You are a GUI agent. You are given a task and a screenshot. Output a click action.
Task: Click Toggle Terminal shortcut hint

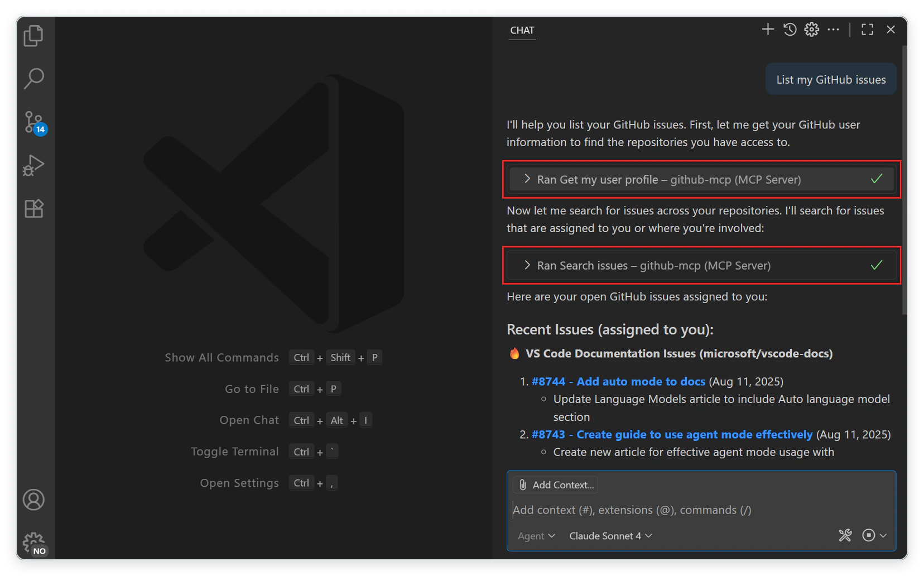pyautogui.click(x=264, y=451)
